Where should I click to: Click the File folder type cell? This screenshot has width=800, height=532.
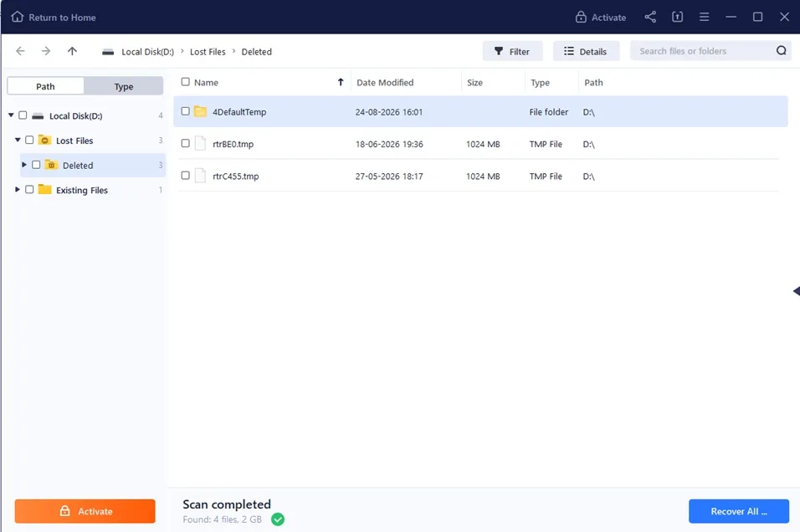pyautogui.click(x=548, y=112)
